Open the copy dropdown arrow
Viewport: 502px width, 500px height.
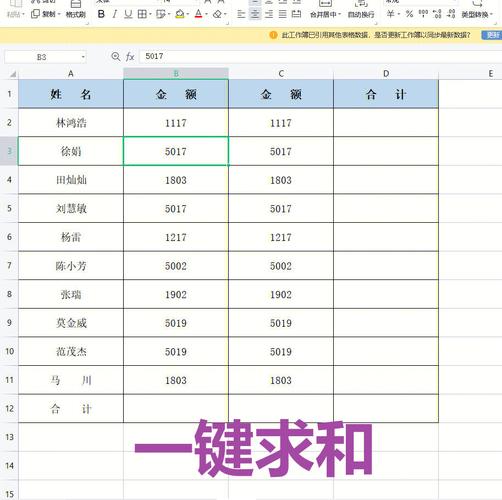click(59, 14)
